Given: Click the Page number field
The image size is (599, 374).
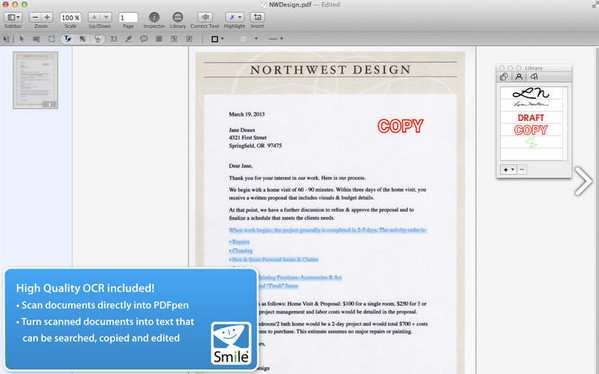Looking at the screenshot, I should click(x=128, y=18).
